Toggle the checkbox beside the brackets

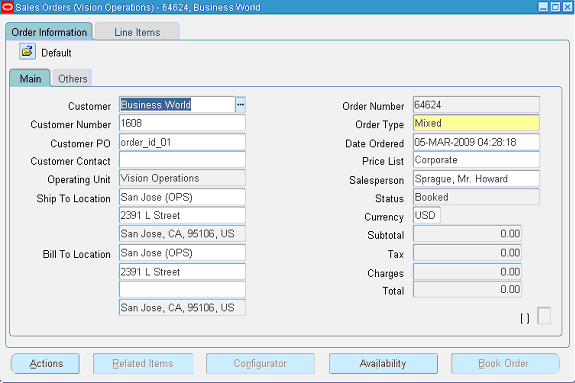point(544,315)
